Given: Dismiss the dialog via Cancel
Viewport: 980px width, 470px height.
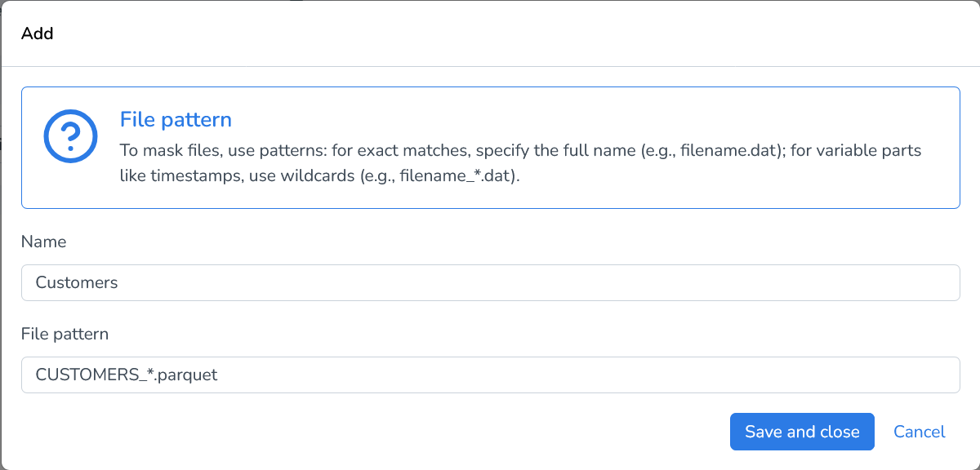Looking at the screenshot, I should click(x=920, y=432).
